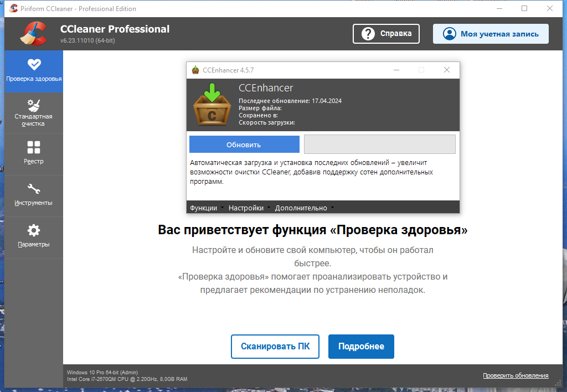The image size is (567, 392).
Task: Expand the Дополнительно dropdown menu
Action: pyautogui.click(x=305, y=208)
